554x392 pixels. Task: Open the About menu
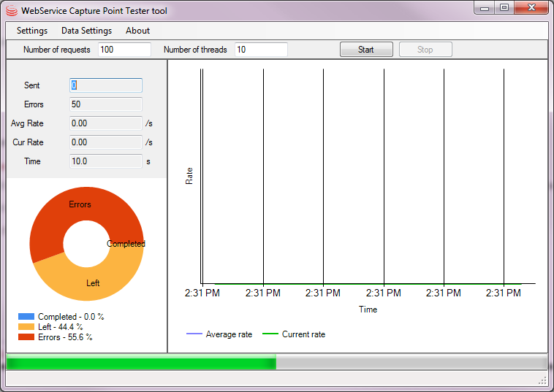(137, 31)
